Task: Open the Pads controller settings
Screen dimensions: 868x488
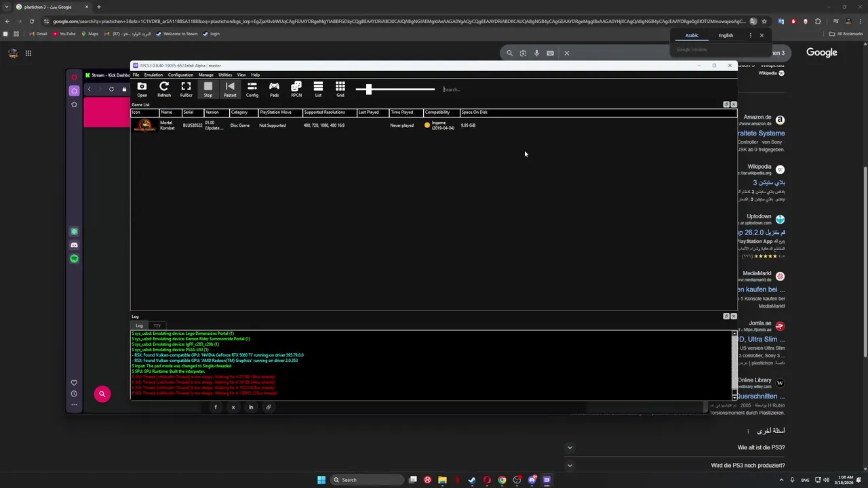Action: (x=274, y=89)
